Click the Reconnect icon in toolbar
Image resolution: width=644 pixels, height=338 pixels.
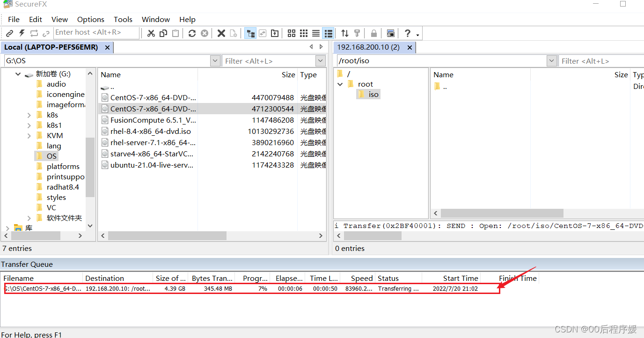(34, 33)
